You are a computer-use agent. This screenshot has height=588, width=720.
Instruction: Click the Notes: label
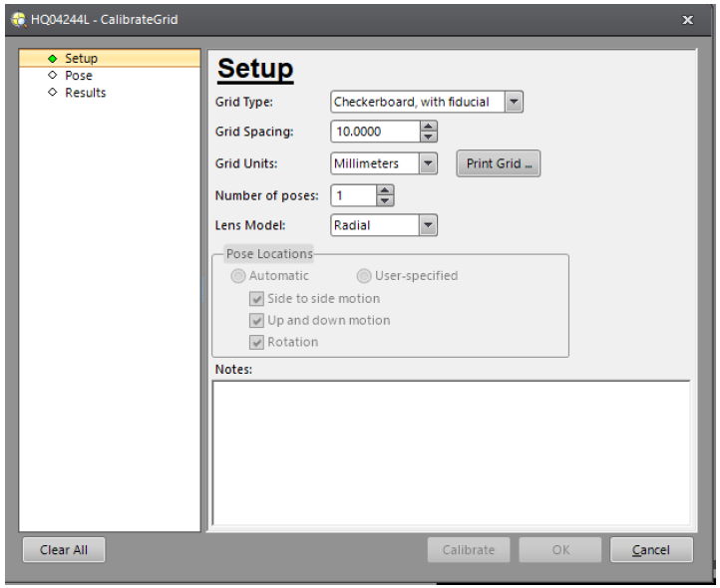233,369
